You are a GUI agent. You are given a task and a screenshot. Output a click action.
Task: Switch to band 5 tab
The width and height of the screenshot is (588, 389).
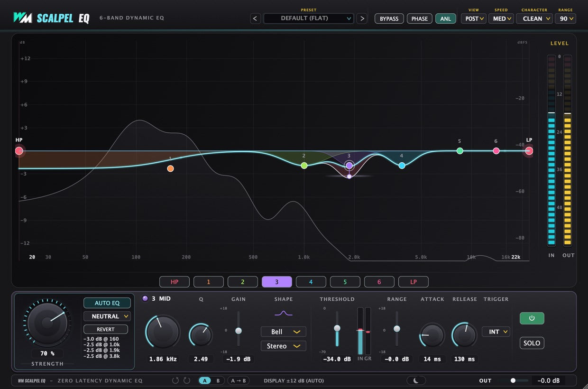(345, 282)
